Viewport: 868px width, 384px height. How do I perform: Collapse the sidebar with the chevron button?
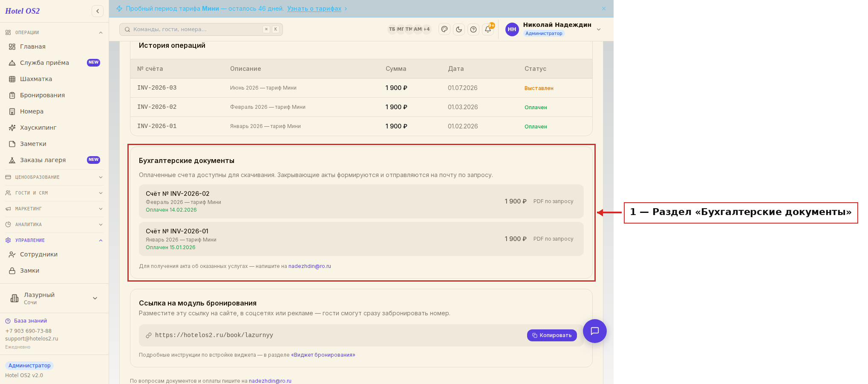coord(98,11)
